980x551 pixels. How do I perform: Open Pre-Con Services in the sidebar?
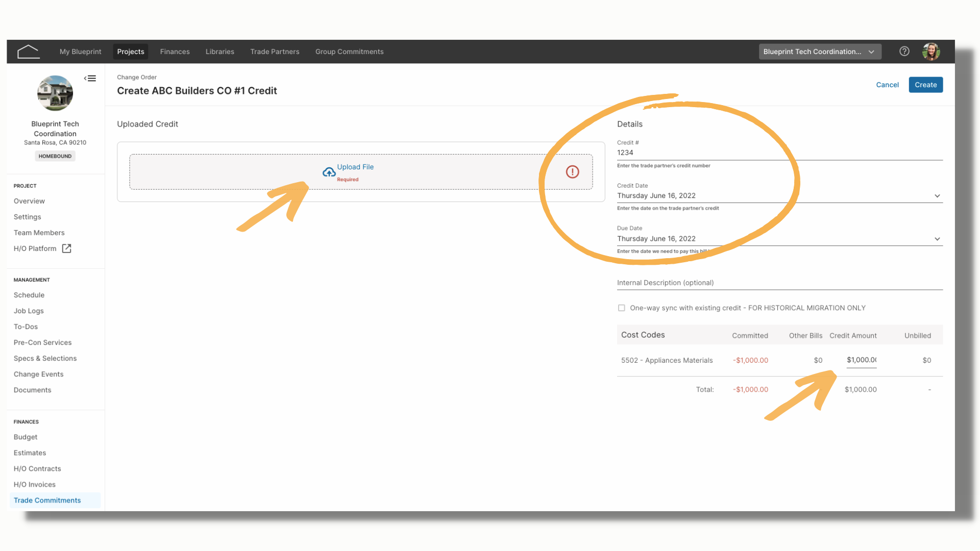click(x=42, y=342)
